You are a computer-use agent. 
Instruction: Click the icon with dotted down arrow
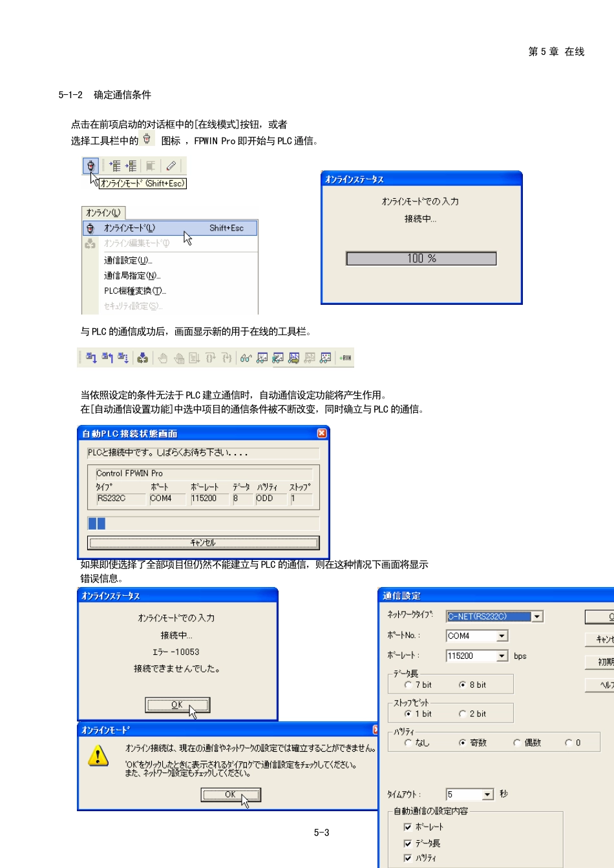pyautogui.click(x=123, y=358)
